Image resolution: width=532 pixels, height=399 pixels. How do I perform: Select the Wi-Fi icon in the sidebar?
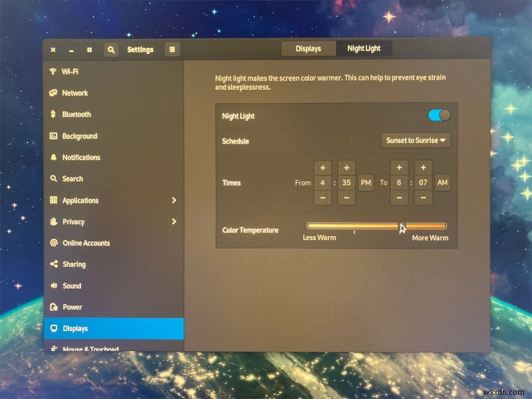[55, 71]
